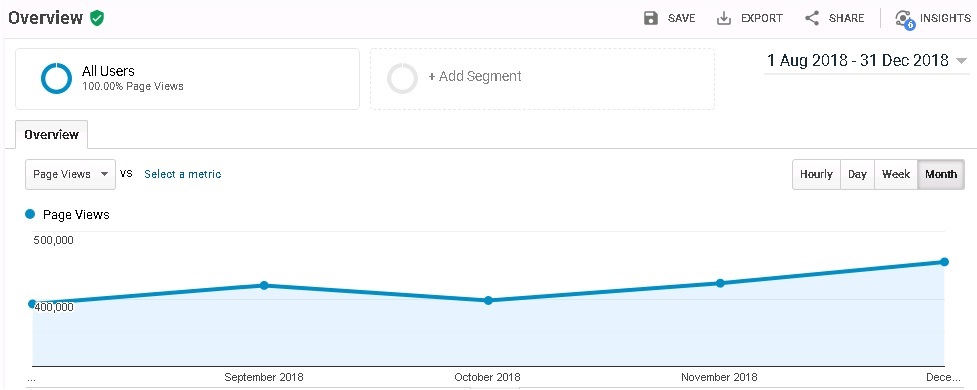Click the green verified shield icon

click(97, 18)
